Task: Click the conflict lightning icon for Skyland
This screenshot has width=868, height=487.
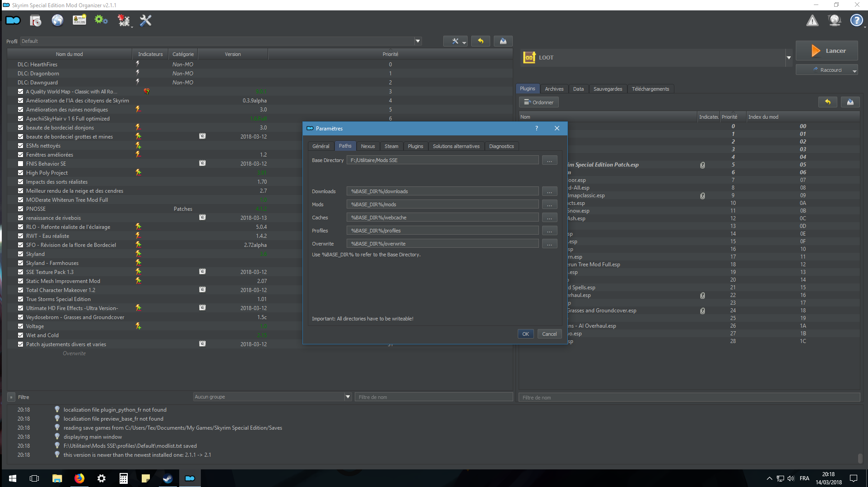Action: 138,254
